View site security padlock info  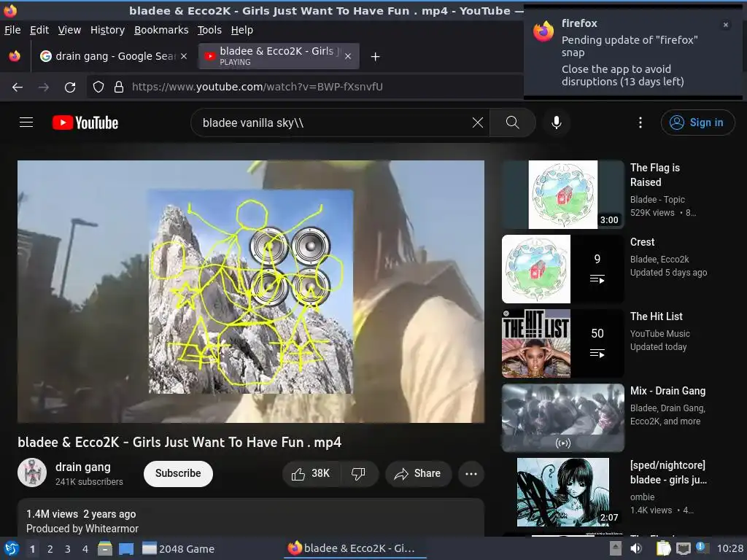(119, 87)
